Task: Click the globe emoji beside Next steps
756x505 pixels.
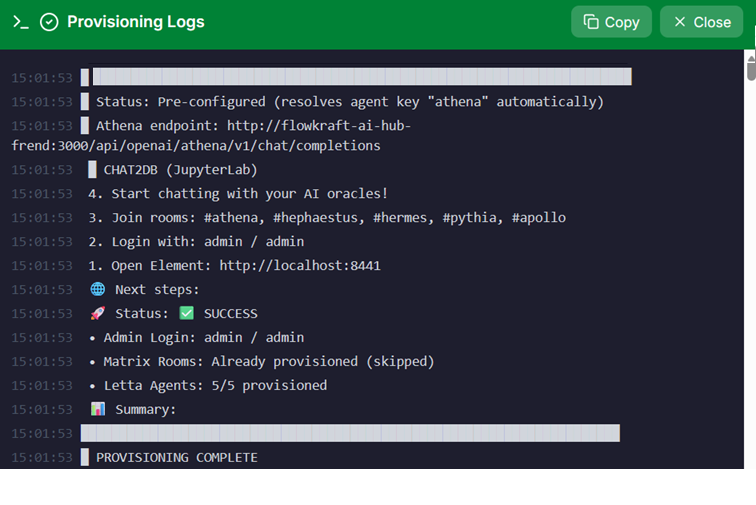Action: coord(98,289)
